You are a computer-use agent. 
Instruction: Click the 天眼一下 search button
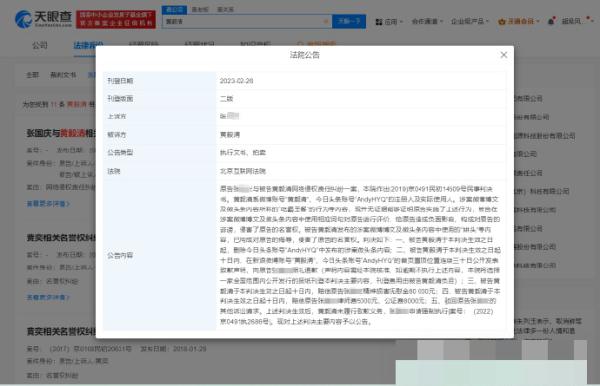click(349, 21)
